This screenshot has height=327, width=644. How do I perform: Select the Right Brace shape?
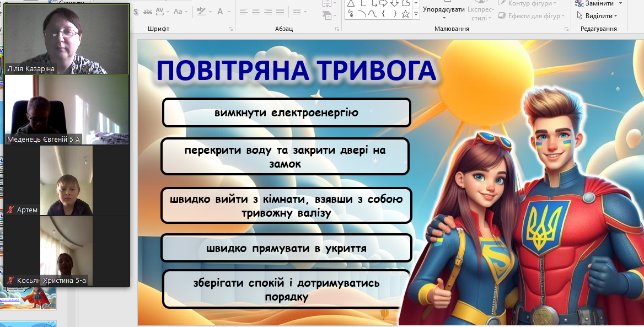[394, 14]
